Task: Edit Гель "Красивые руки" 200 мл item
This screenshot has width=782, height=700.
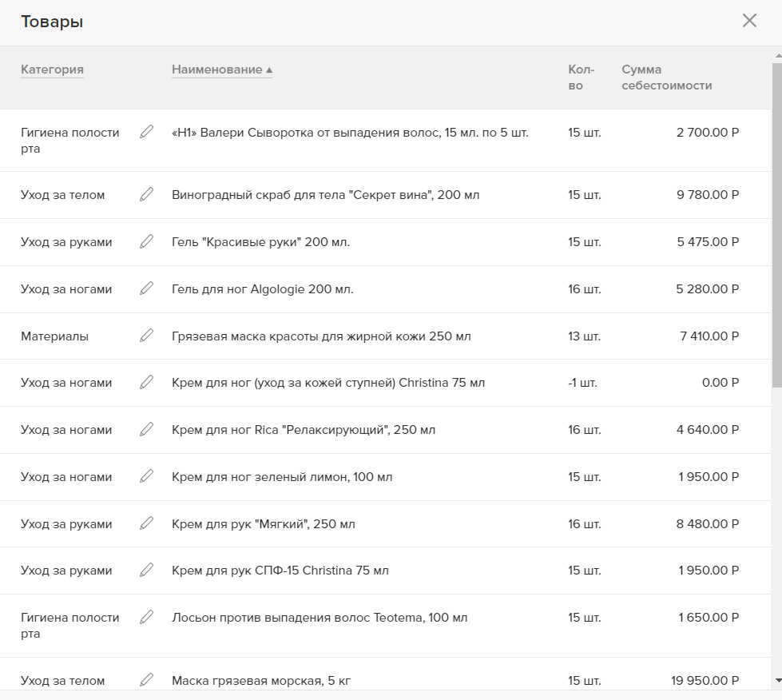Action: coord(147,241)
